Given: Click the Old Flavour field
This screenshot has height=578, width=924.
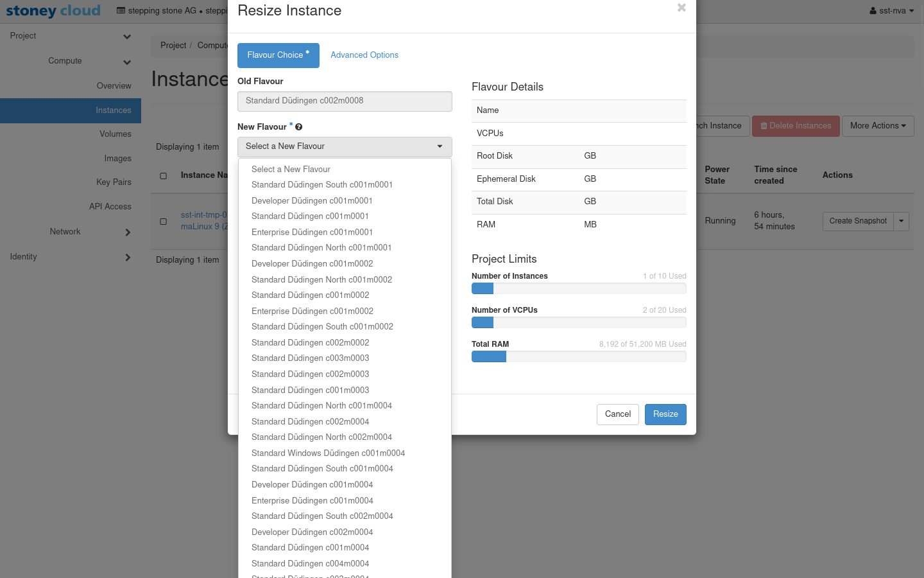Looking at the screenshot, I should pos(345,101).
